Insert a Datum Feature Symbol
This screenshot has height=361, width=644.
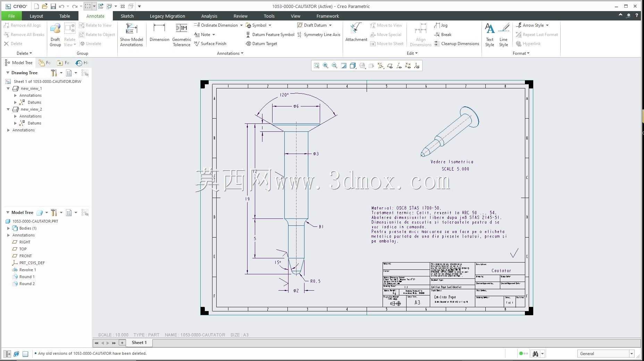tap(270, 35)
